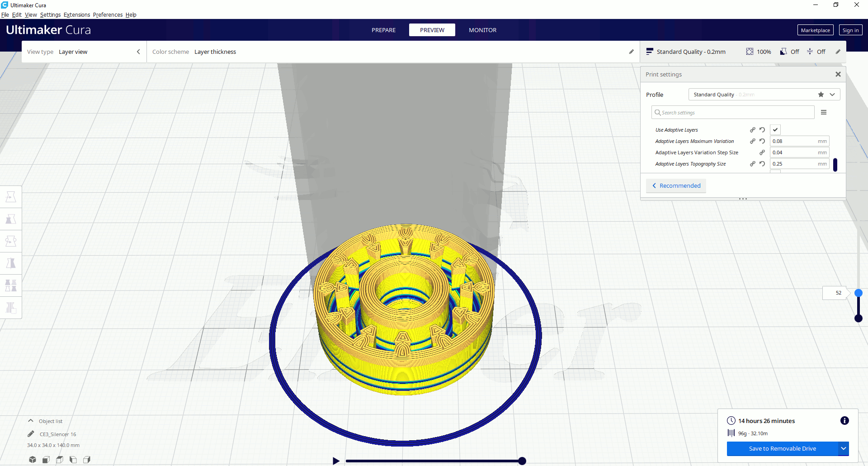The width and height of the screenshot is (868, 466).
Task: Focus the Search settings field
Action: tap(733, 112)
